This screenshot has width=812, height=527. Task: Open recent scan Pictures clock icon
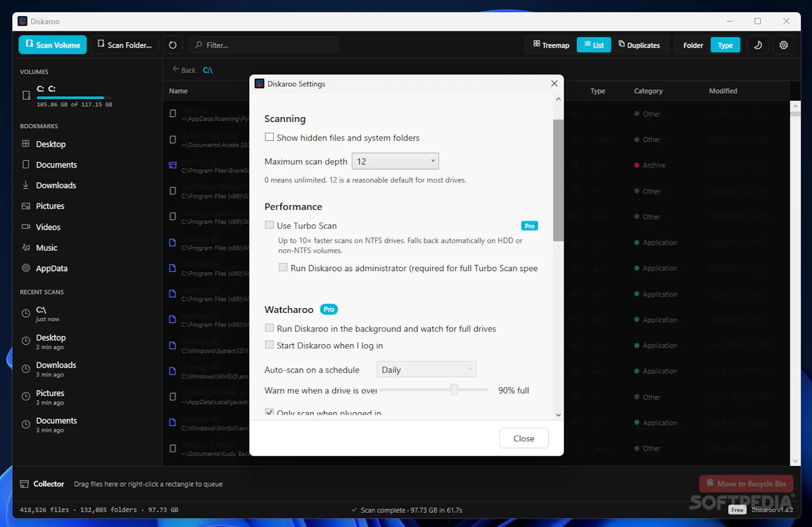pos(26,396)
